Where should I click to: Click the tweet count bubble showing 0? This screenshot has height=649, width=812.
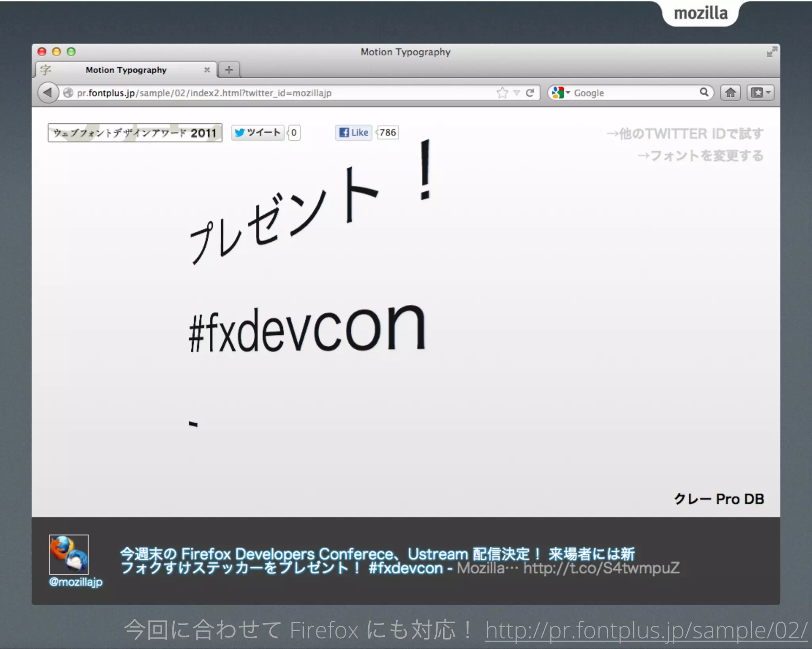tap(294, 132)
